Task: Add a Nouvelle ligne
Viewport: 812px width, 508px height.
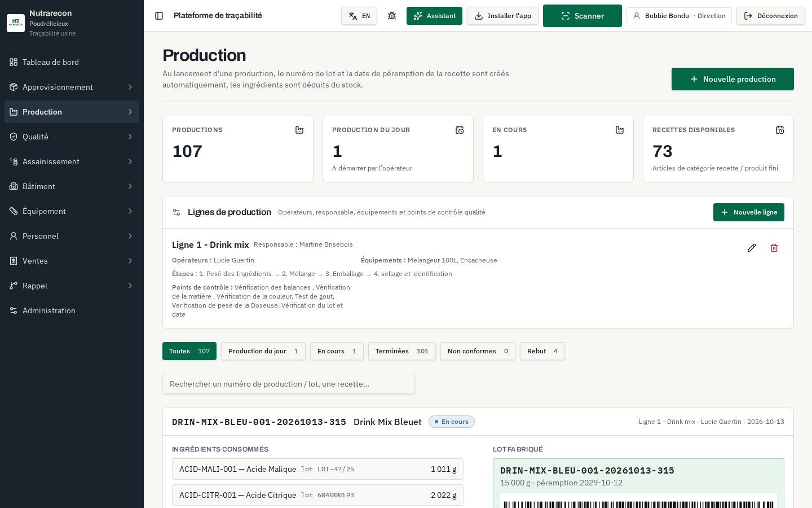Action: click(749, 212)
